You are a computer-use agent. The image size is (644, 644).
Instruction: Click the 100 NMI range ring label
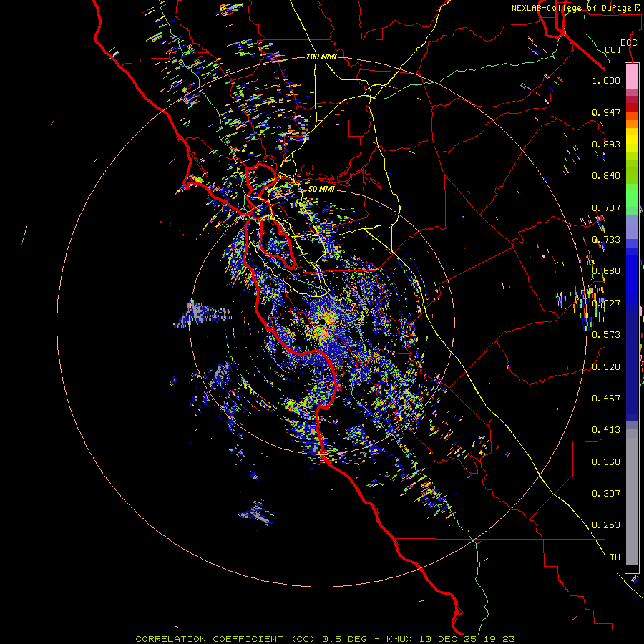321,57
